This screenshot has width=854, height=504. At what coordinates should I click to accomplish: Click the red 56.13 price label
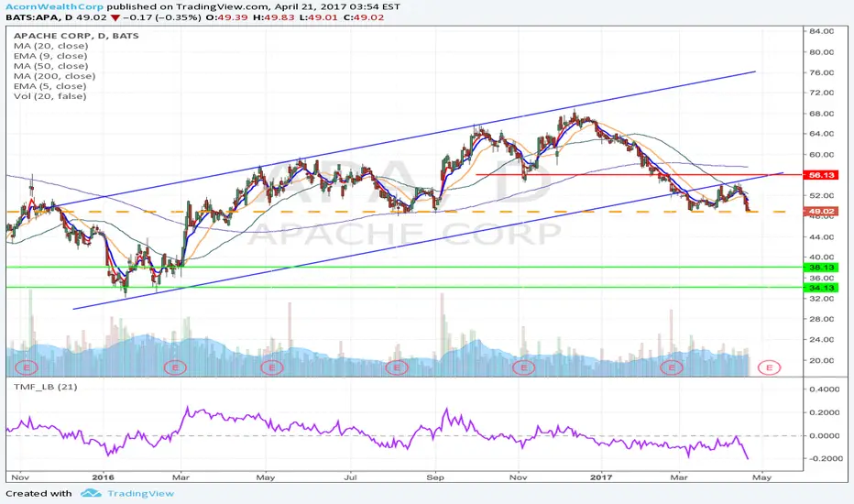(x=821, y=175)
